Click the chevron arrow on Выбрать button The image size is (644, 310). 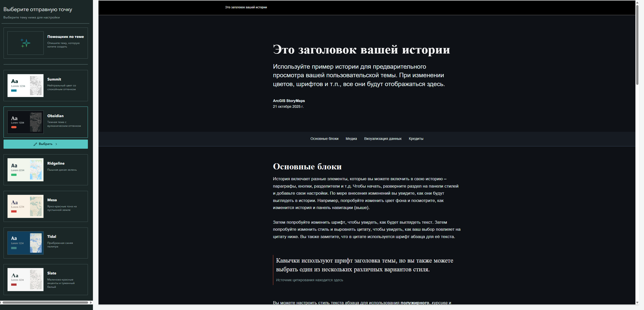(56, 144)
